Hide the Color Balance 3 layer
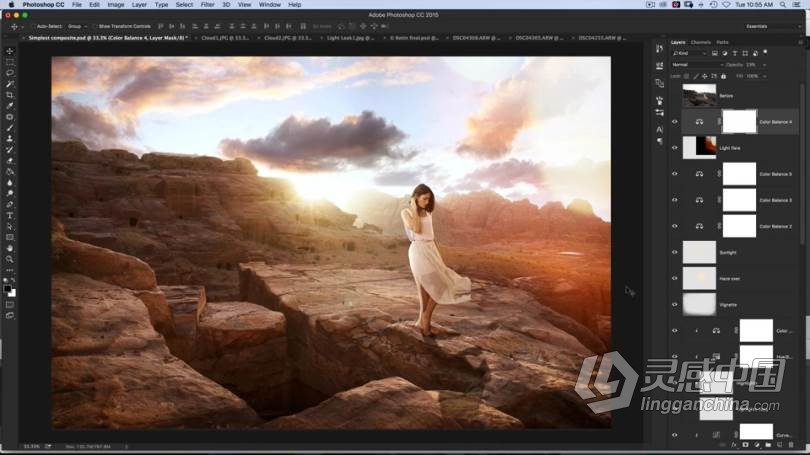The width and height of the screenshot is (810, 455). pyautogui.click(x=675, y=200)
